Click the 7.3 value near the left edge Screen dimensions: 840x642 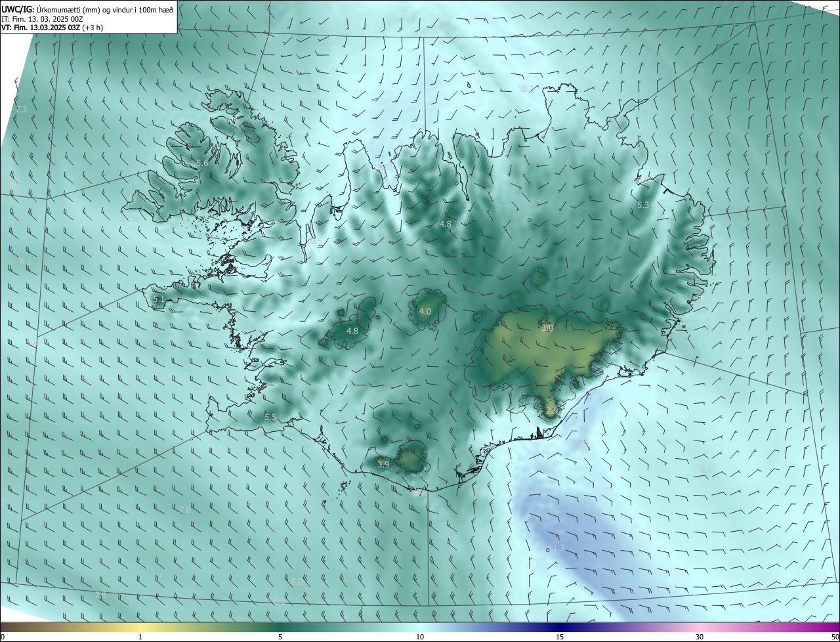tap(21, 109)
